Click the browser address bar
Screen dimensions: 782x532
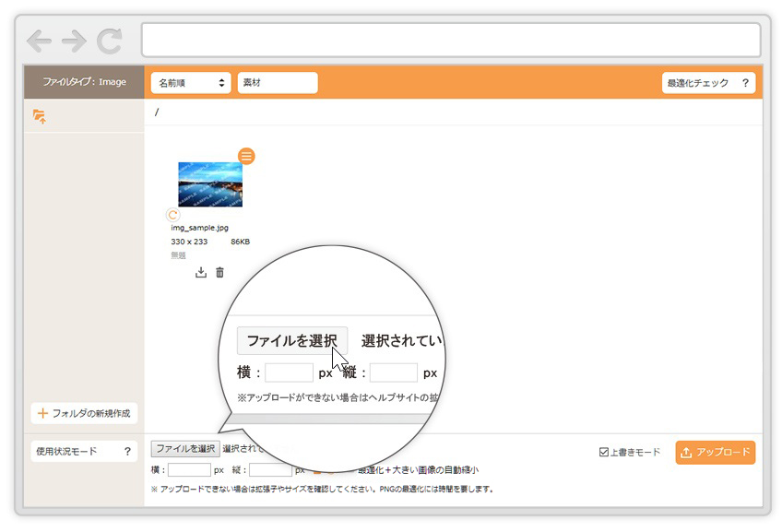coord(450,41)
